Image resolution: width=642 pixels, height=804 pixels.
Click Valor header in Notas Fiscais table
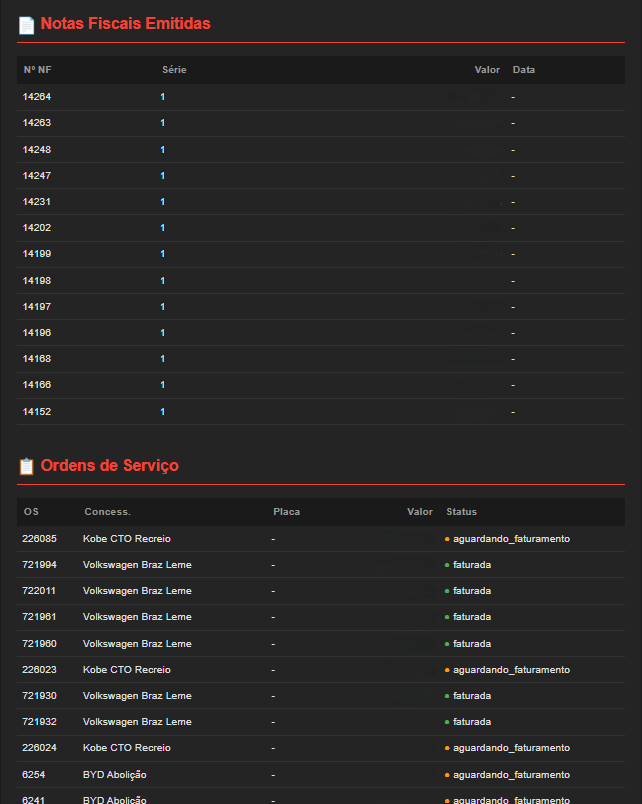[x=487, y=70]
